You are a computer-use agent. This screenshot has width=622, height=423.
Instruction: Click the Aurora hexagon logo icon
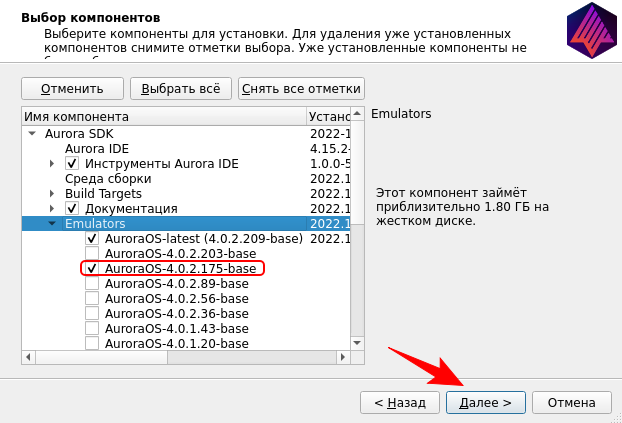click(592, 30)
